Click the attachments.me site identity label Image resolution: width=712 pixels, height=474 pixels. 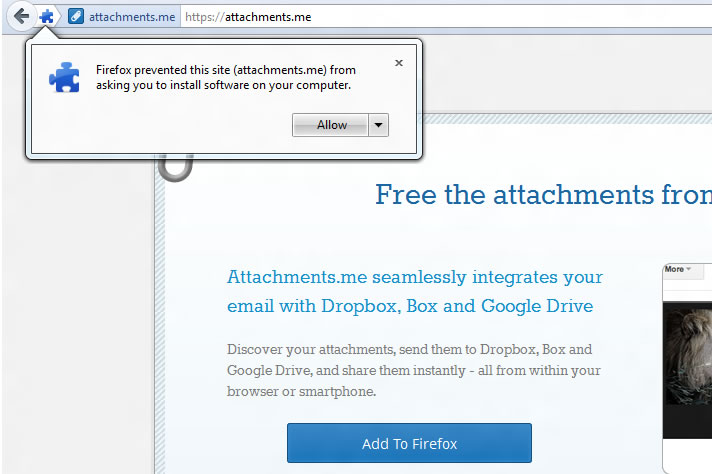(132, 17)
